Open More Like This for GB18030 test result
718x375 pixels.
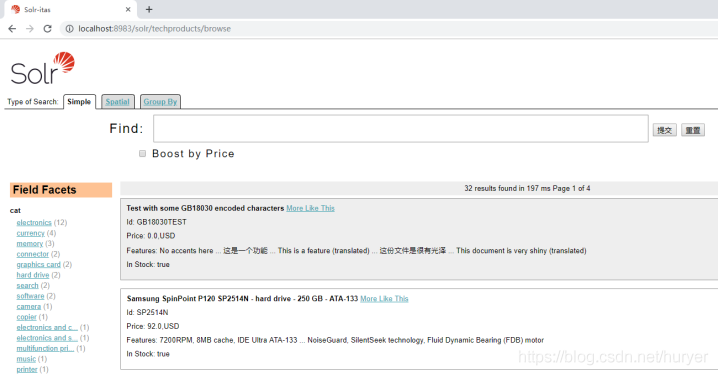[x=310, y=208]
